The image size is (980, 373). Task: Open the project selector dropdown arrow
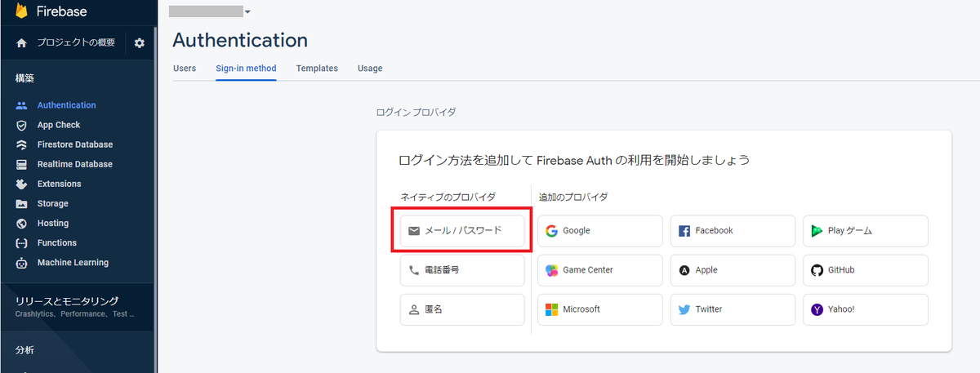247,11
